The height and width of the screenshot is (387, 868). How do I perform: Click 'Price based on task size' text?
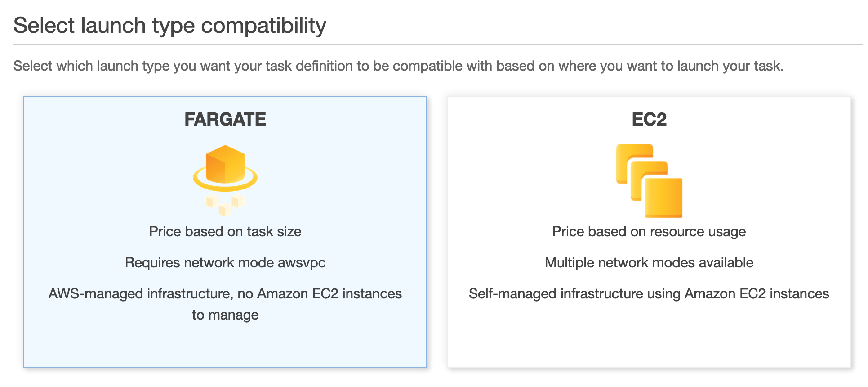pyautogui.click(x=225, y=232)
